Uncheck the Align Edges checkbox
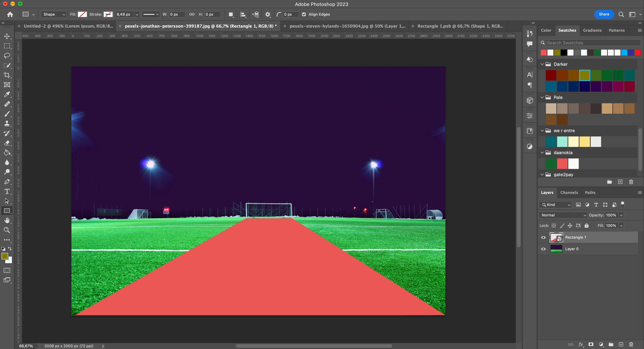 click(x=304, y=15)
